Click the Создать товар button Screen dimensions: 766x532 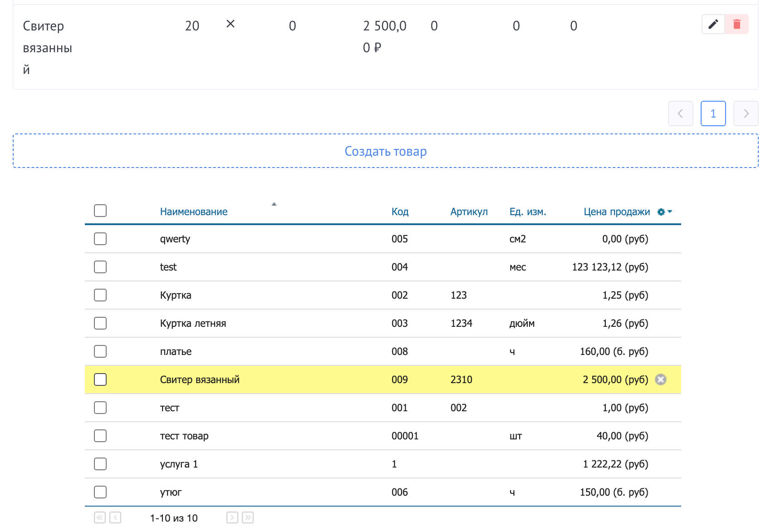(x=385, y=151)
